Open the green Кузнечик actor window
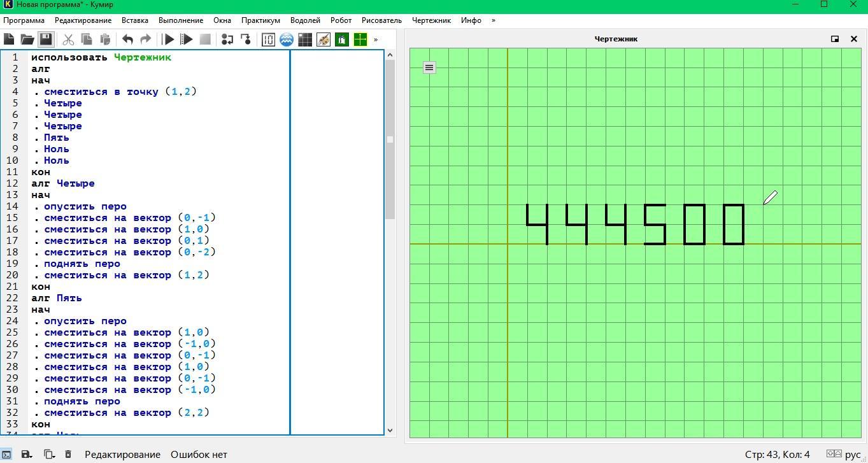This screenshot has height=463, width=868. [342, 39]
